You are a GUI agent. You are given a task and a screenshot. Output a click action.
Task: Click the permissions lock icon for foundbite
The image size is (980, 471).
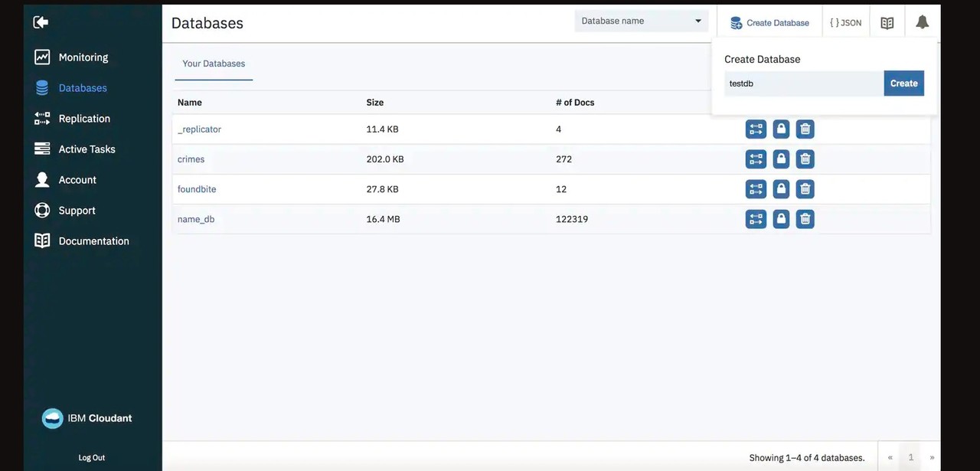tap(781, 189)
